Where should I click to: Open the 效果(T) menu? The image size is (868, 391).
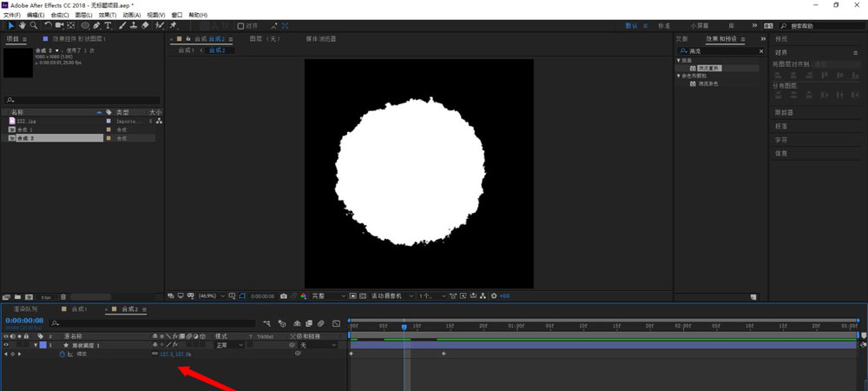107,15
